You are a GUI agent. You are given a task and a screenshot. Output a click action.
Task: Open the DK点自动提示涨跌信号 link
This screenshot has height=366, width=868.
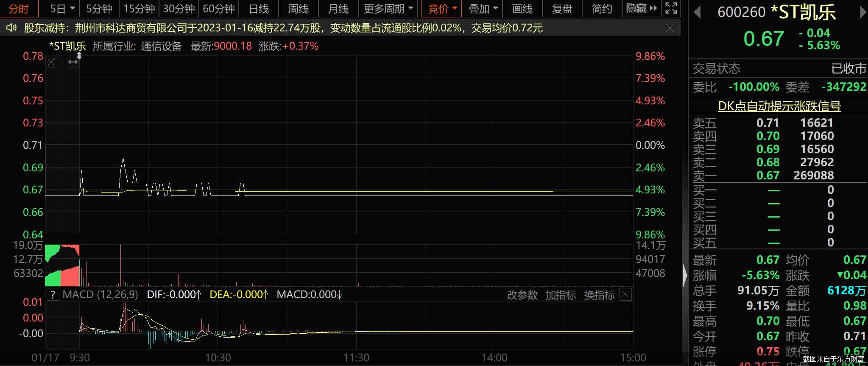[779, 106]
